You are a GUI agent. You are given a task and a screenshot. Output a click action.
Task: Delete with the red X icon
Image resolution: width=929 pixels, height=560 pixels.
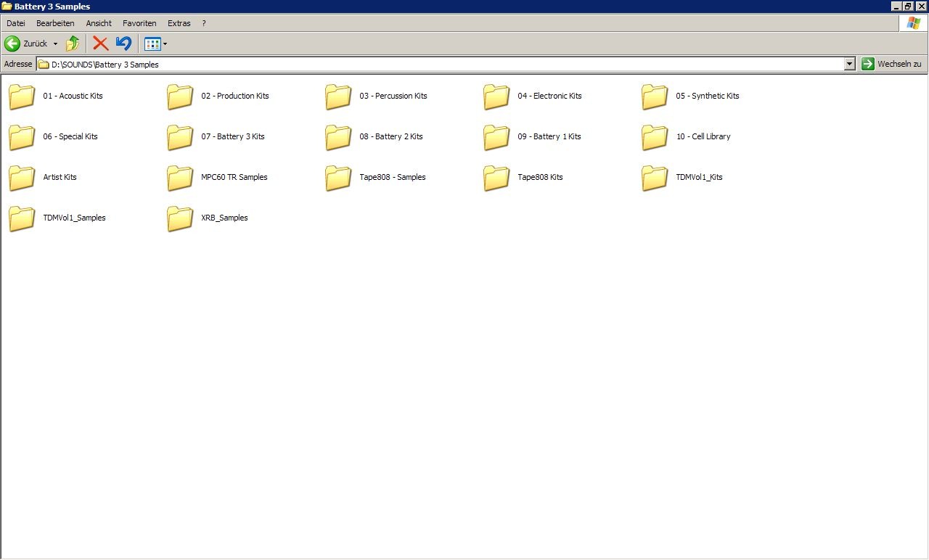(101, 44)
